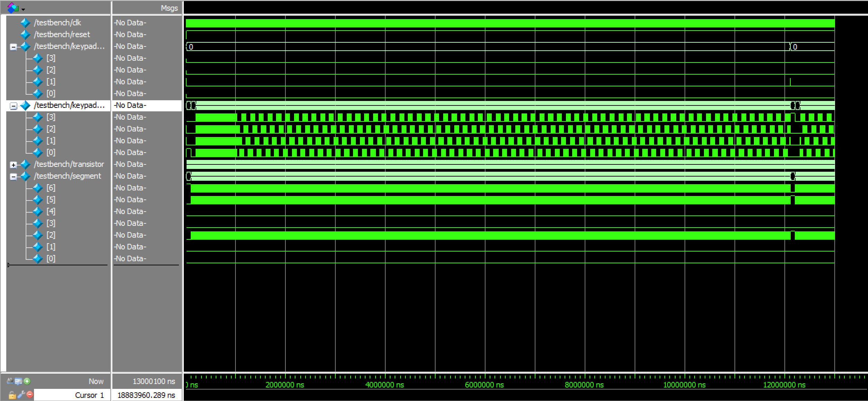
Task: Open the dropdown arrow beside format icon
Action: 23,9
